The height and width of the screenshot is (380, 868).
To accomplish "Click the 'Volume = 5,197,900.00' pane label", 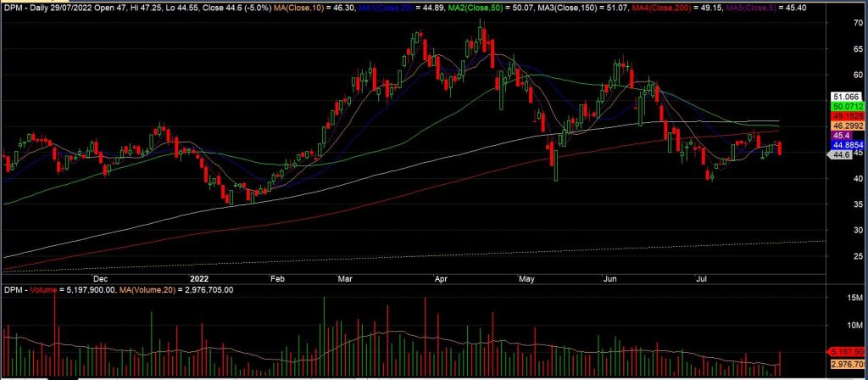I will click(71, 290).
